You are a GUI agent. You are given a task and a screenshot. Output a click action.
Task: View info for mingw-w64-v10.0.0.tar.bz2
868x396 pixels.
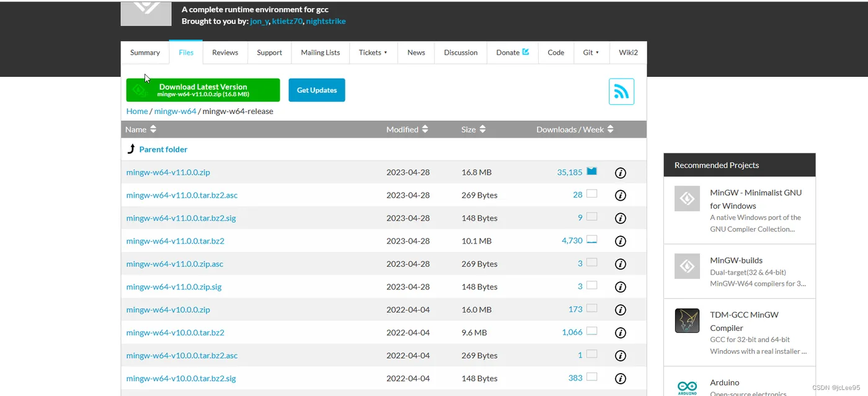tap(620, 333)
